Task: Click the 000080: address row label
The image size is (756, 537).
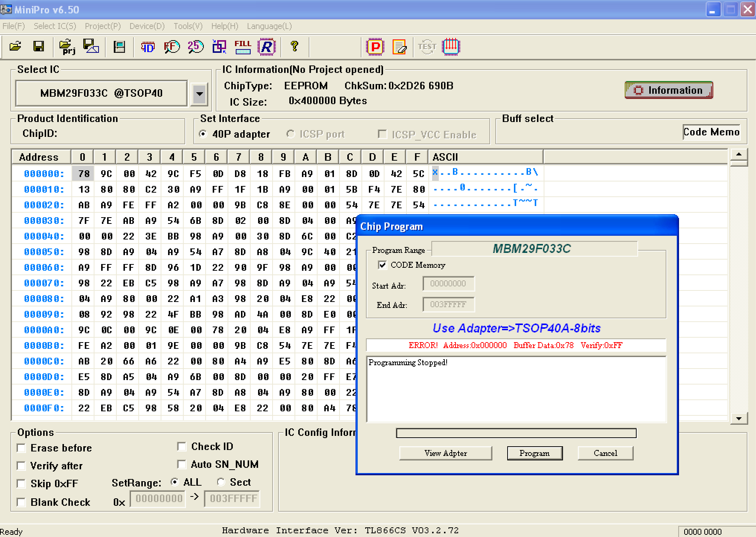Action: pos(44,299)
